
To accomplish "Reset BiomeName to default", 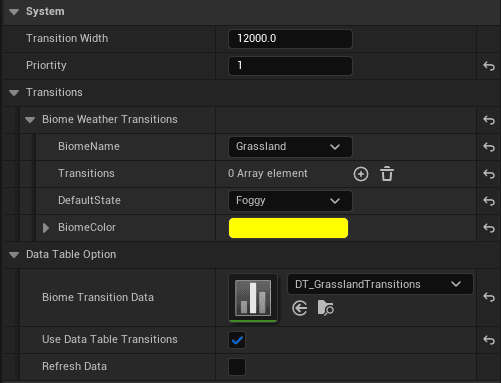I will point(489,147).
